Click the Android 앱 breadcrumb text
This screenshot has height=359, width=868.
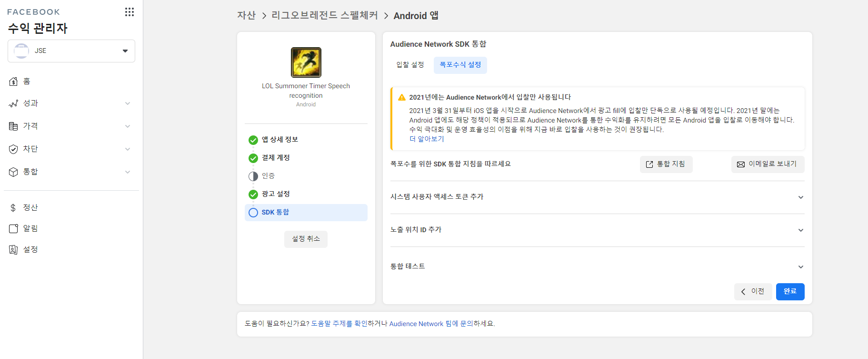[x=416, y=16]
